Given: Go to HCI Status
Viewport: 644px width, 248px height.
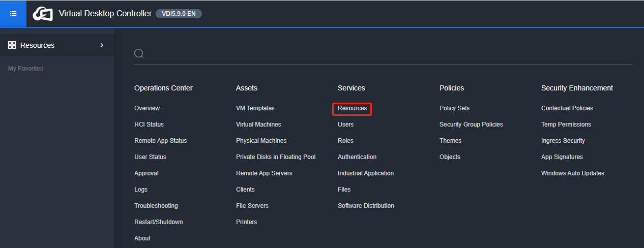Looking at the screenshot, I should coord(149,125).
